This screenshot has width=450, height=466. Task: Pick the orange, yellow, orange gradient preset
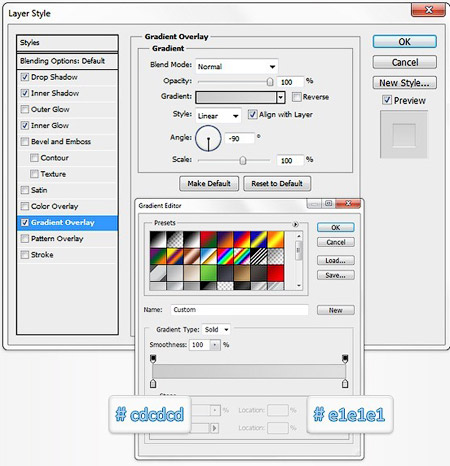click(x=276, y=239)
